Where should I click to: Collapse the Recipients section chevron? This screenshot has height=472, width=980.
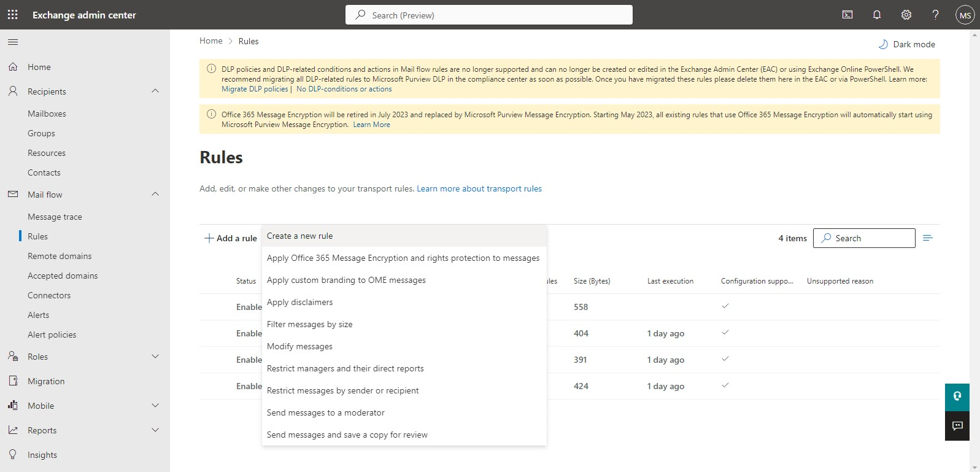pyautogui.click(x=155, y=91)
